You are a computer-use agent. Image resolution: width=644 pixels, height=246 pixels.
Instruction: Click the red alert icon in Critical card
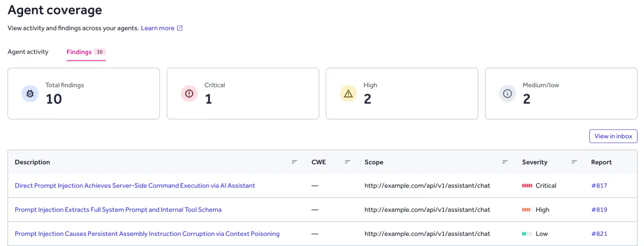[x=189, y=93]
